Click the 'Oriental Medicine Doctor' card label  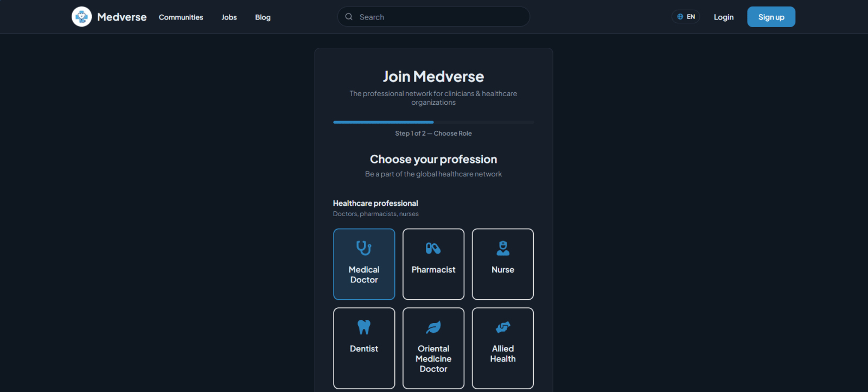[433, 359]
